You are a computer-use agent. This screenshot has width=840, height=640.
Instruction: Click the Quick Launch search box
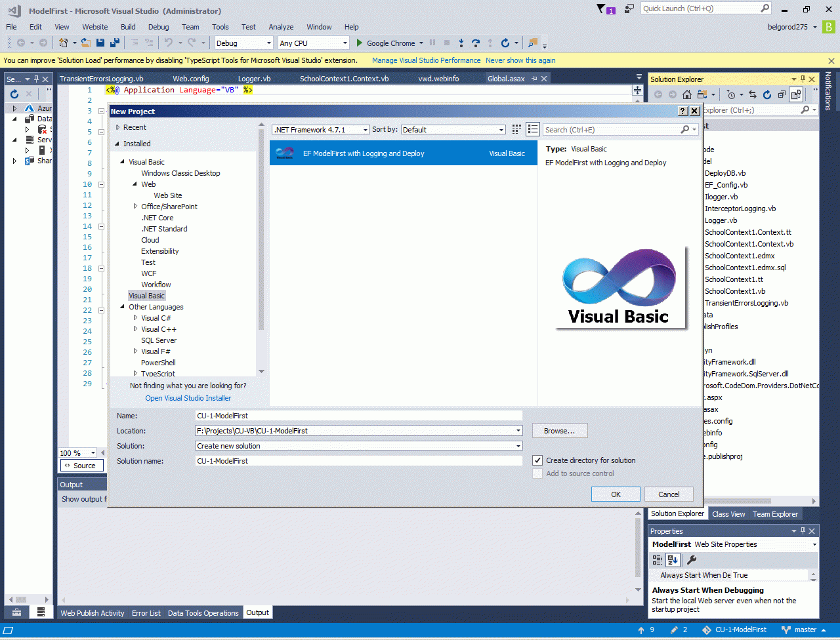[x=706, y=9]
